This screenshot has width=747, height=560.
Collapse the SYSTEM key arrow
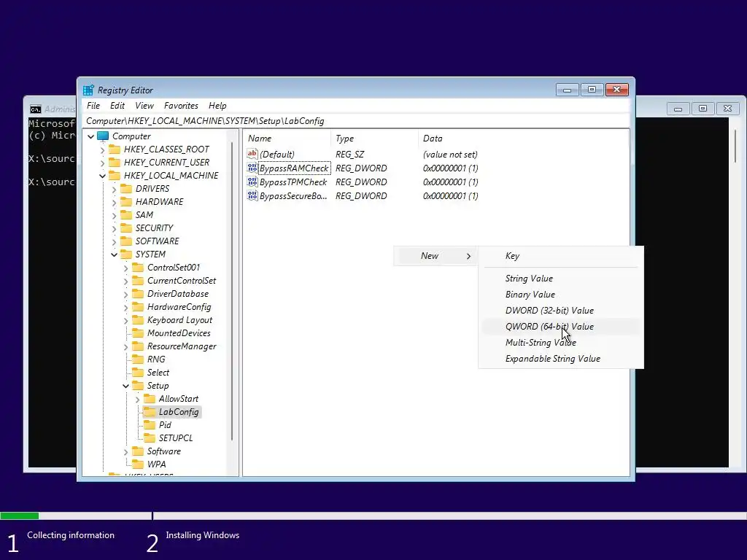115,254
